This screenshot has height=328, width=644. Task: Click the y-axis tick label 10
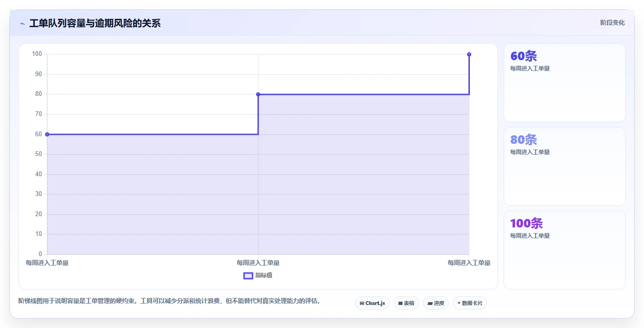[38, 234]
